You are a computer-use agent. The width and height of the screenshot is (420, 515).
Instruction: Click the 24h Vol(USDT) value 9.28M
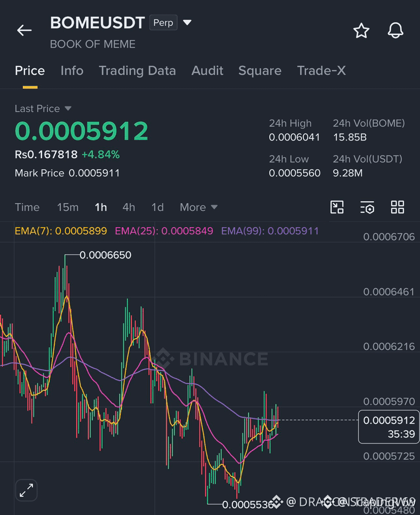[347, 173]
